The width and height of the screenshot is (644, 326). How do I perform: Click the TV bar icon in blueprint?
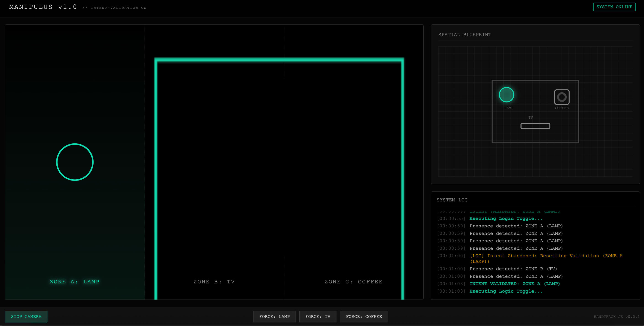pos(535,126)
